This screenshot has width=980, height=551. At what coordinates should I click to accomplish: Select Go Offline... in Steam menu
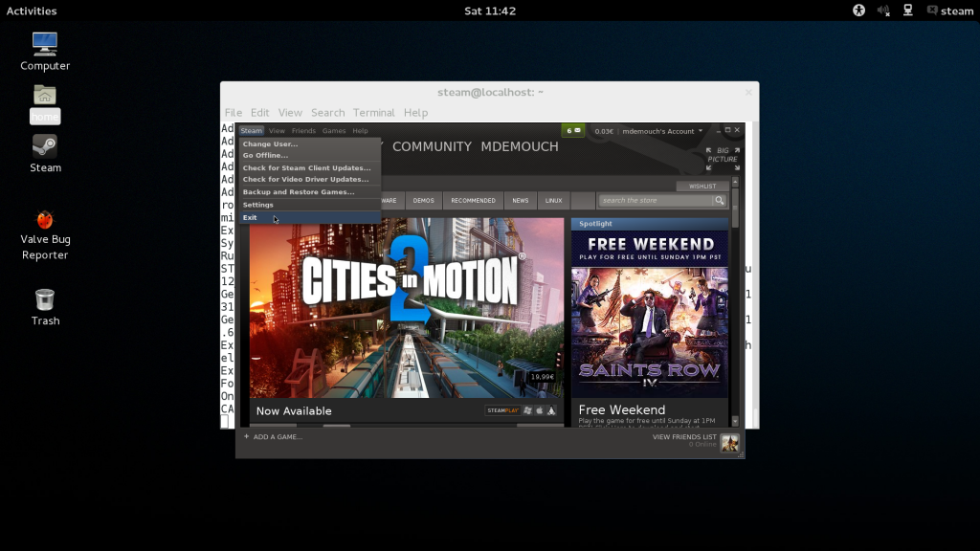click(310, 155)
